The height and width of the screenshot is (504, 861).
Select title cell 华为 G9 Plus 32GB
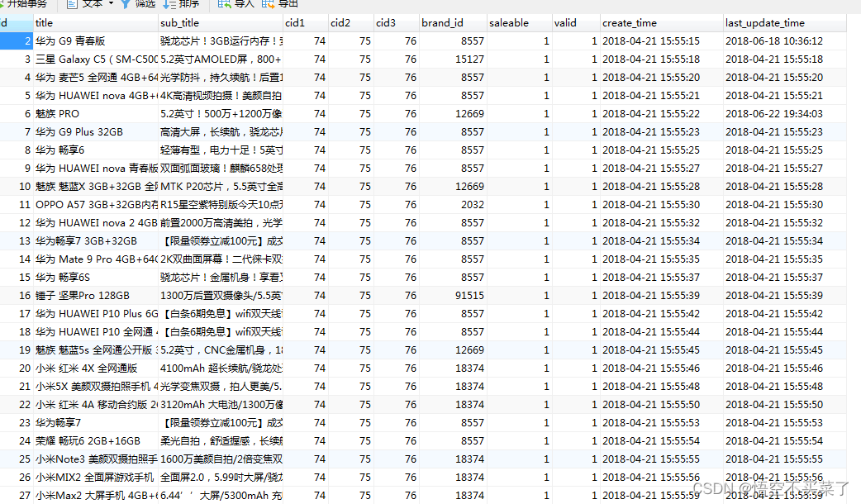[96, 131]
